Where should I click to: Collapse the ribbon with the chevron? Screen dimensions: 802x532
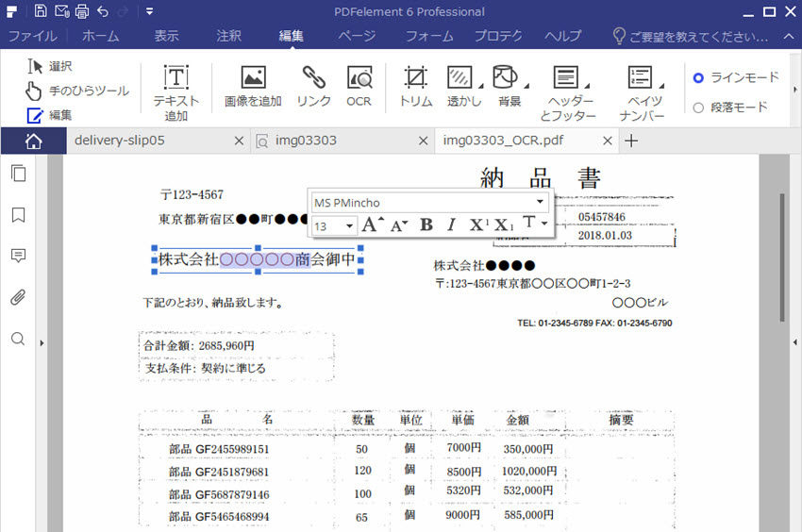(789, 37)
